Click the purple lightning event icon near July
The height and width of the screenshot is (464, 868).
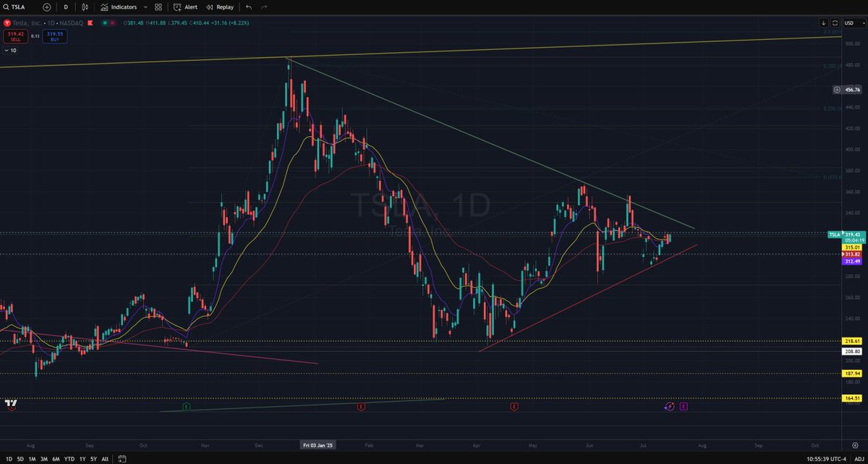pos(670,407)
